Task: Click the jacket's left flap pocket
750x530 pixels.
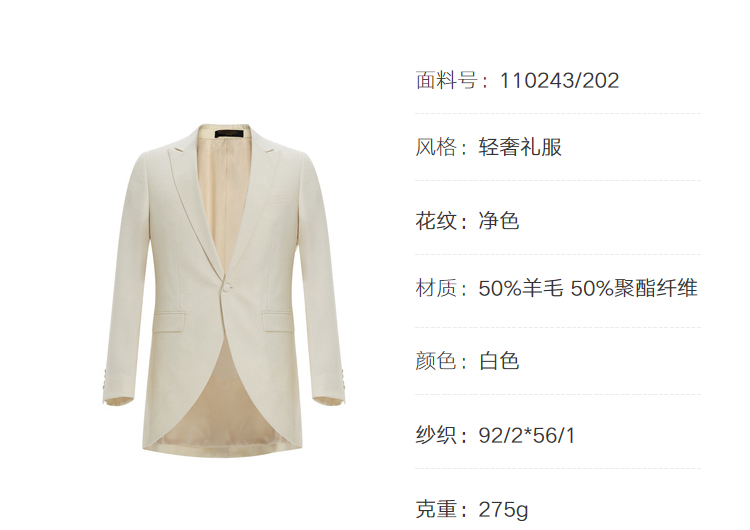Action: pos(169,321)
